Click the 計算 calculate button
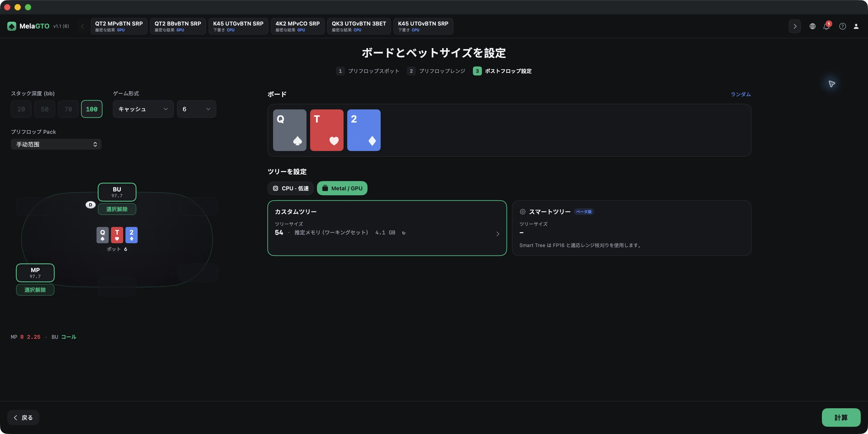The height and width of the screenshot is (434, 868). tap(841, 417)
